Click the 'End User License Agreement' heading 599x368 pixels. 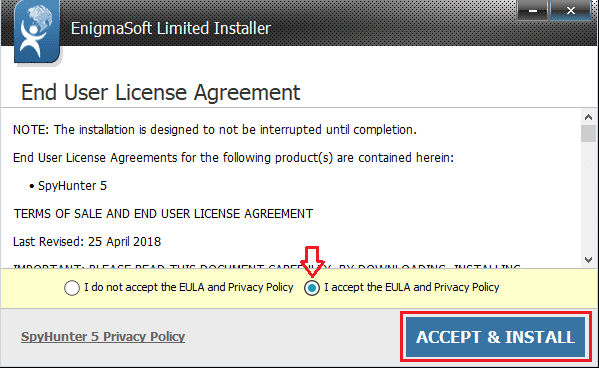point(160,92)
